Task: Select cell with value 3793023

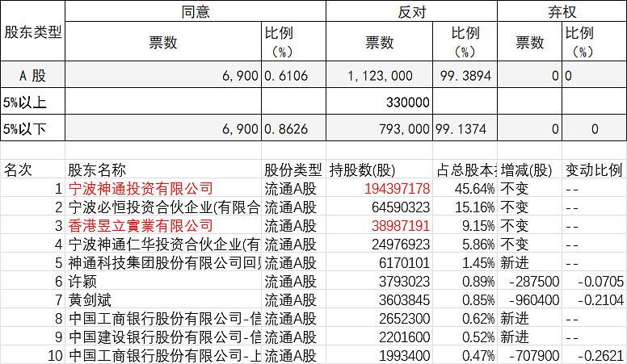Action: (x=379, y=281)
